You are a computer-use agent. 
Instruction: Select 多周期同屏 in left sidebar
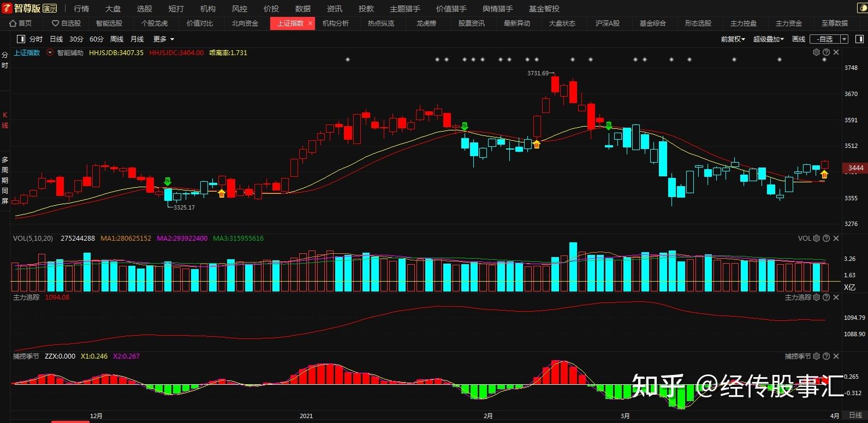[5, 180]
